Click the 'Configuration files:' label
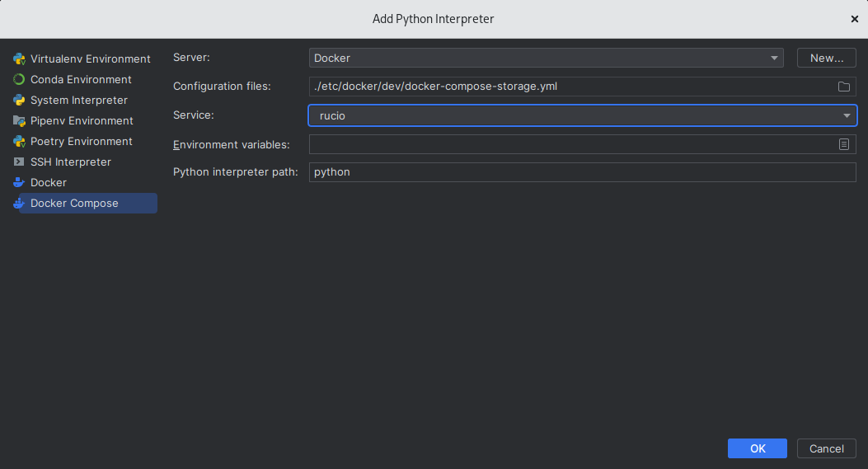The height and width of the screenshot is (469, 868). tap(222, 87)
